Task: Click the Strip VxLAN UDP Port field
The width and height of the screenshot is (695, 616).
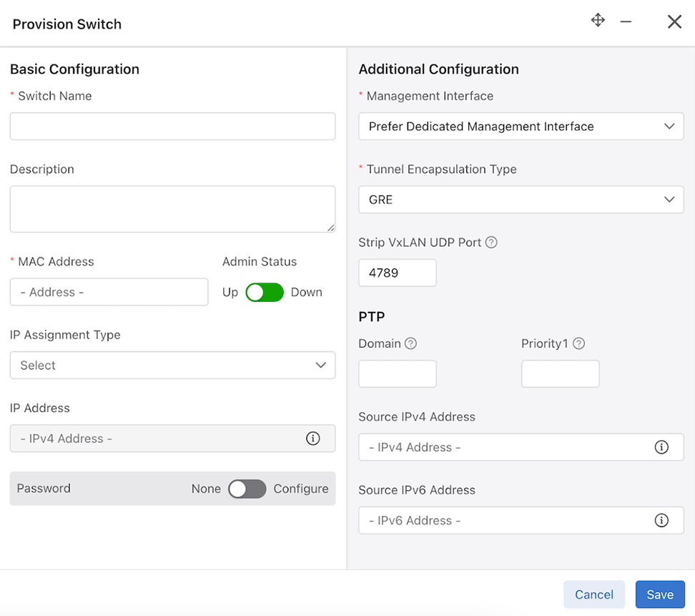Action: [x=397, y=273]
